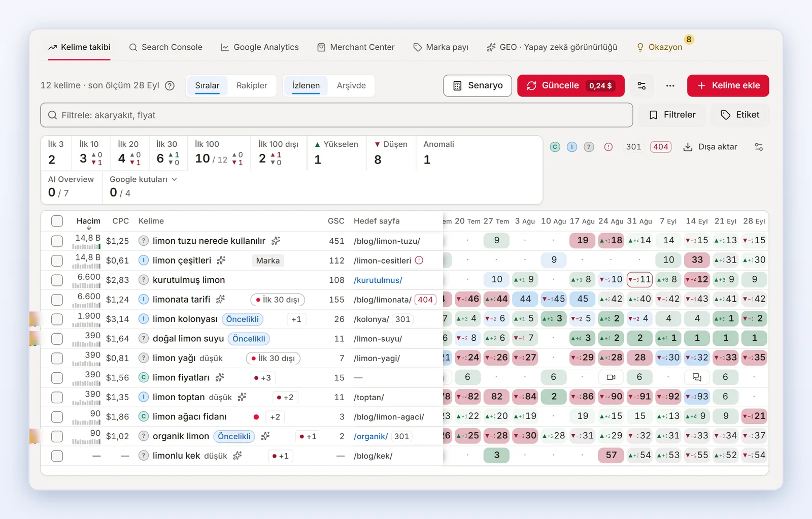Click the sparkle icon on limon toptan row
Image resolution: width=812 pixels, height=519 pixels.
click(242, 397)
